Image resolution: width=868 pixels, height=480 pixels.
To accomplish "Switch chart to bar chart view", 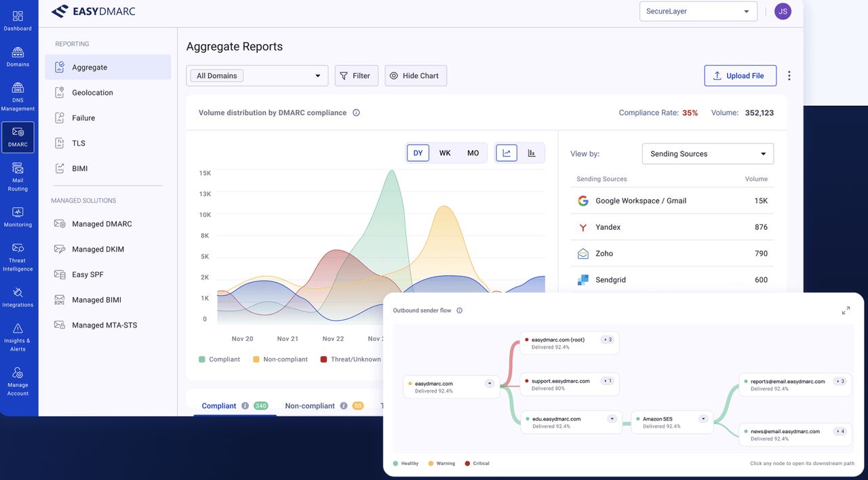I will pos(532,153).
